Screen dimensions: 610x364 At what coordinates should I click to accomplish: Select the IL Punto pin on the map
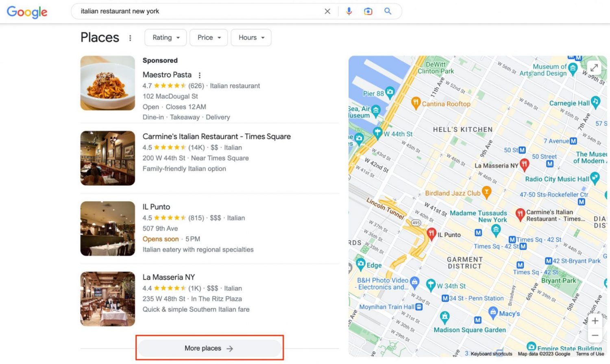point(432,233)
